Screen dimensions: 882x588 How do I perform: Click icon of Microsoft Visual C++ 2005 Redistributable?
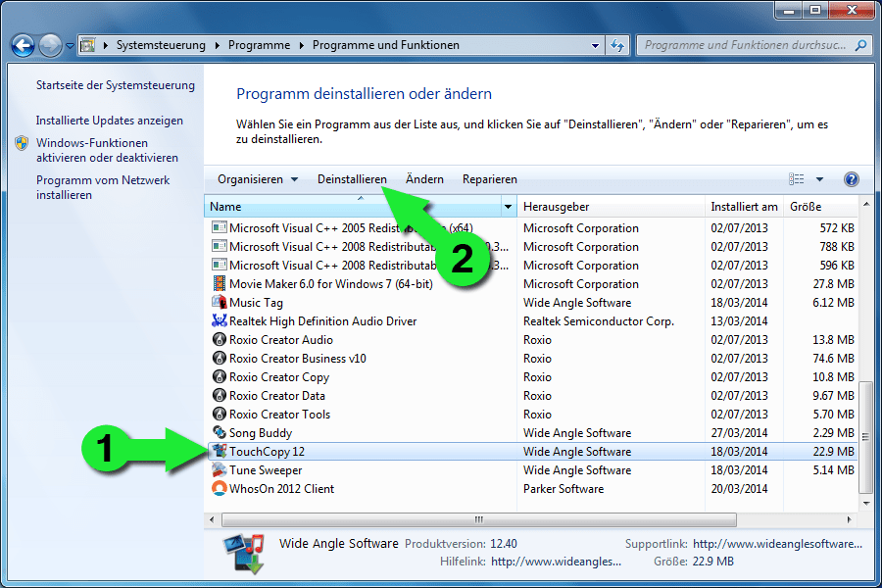coord(219,227)
